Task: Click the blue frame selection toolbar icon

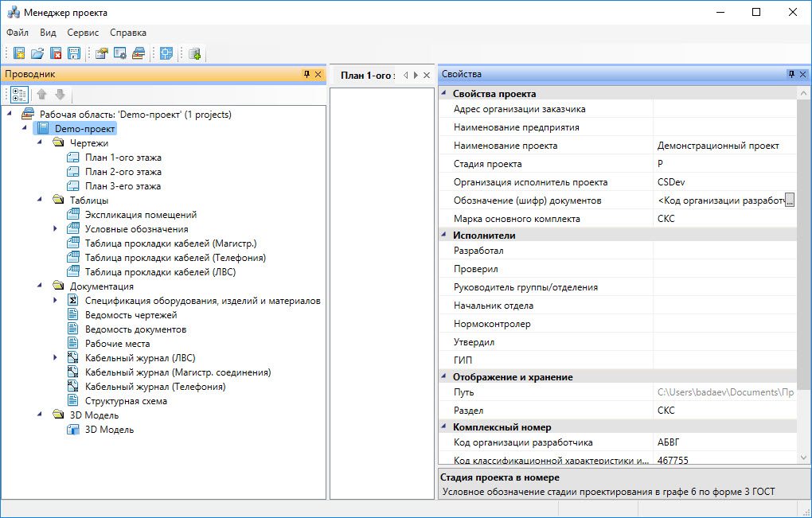Action: (x=166, y=53)
